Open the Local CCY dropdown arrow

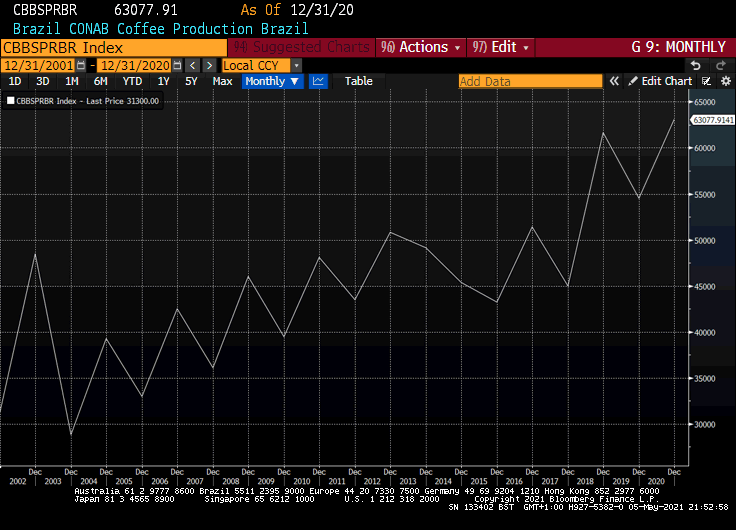296,65
